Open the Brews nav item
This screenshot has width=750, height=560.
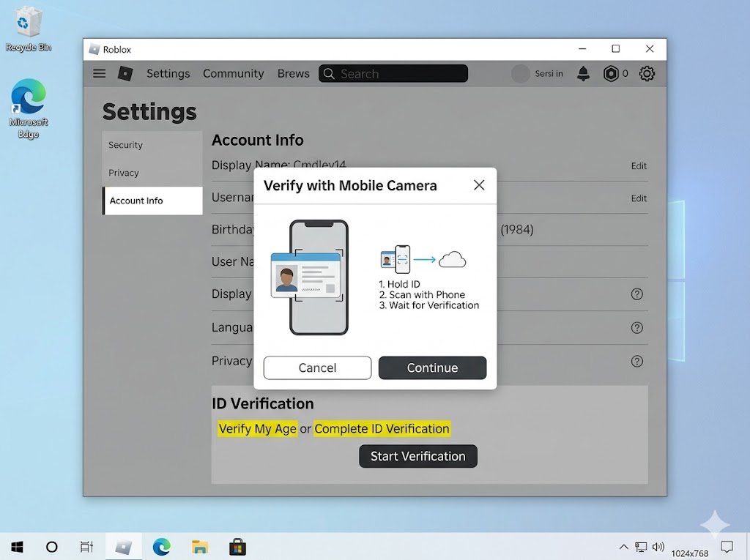(x=293, y=74)
